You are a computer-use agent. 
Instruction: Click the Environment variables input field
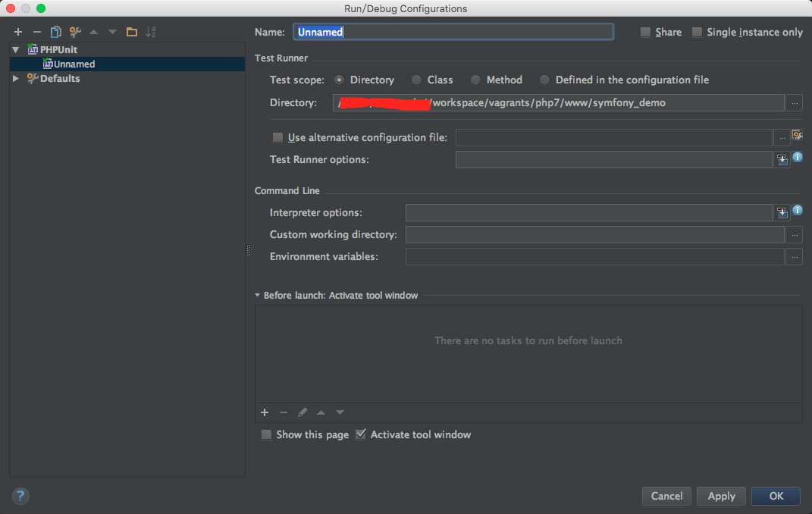pos(594,257)
